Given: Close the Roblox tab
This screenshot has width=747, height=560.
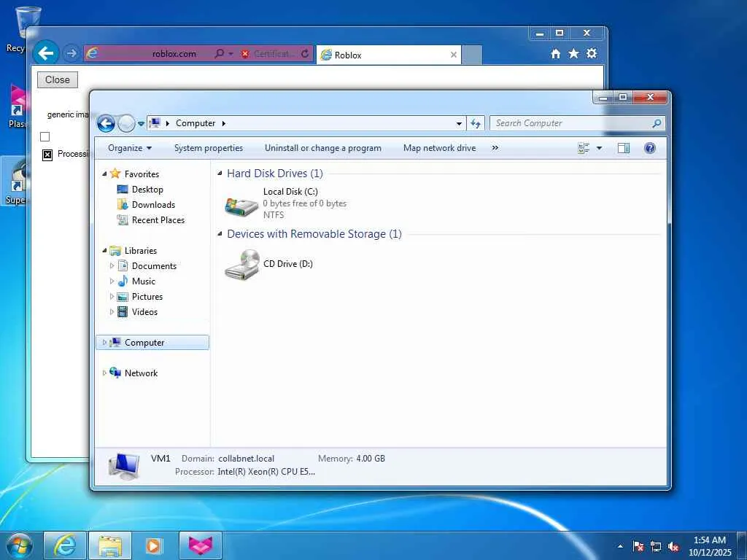Looking at the screenshot, I should pyautogui.click(x=454, y=55).
